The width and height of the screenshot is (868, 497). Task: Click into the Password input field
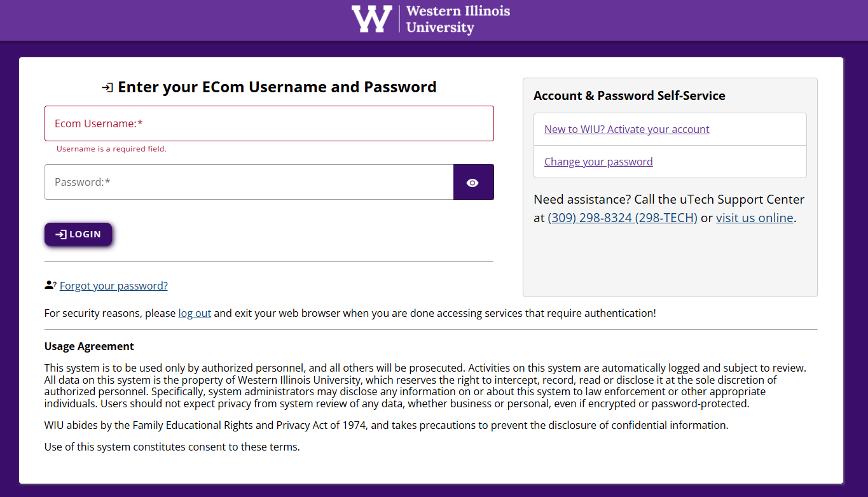point(249,183)
